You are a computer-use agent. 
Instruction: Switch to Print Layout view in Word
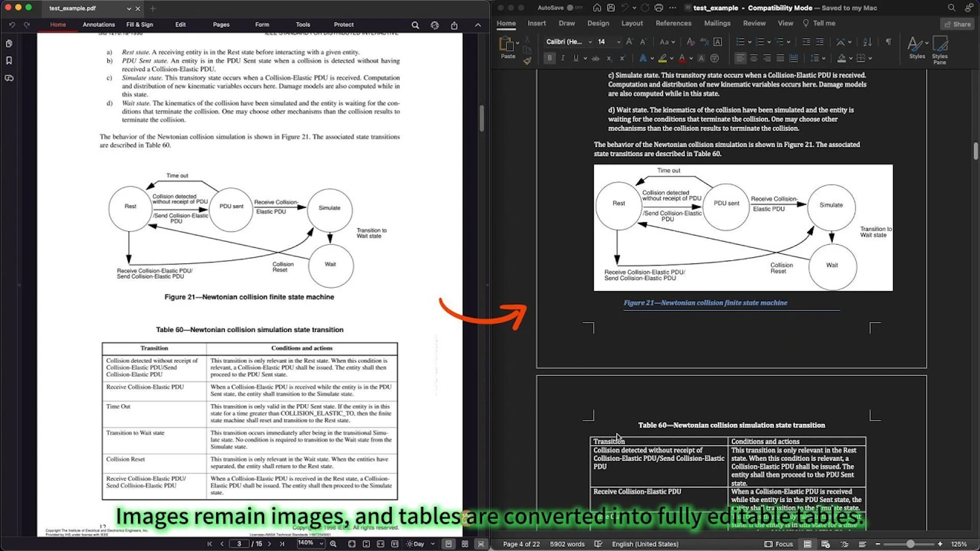807,544
